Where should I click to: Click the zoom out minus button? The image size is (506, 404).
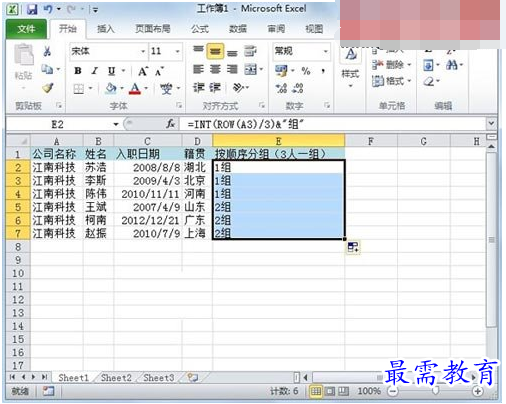tap(393, 391)
